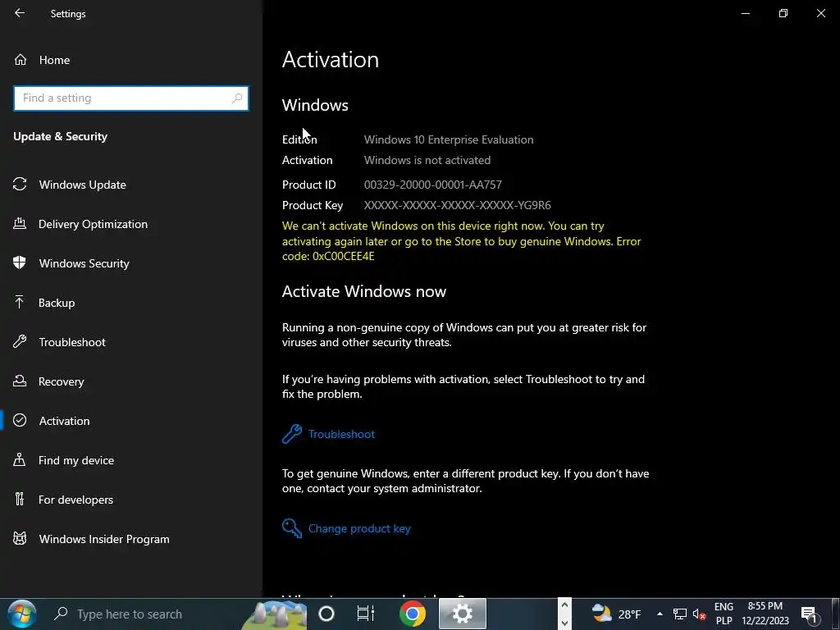Image resolution: width=840 pixels, height=630 pixels.
Task: Click the Update & Security heading
Action: coord(60,137)
